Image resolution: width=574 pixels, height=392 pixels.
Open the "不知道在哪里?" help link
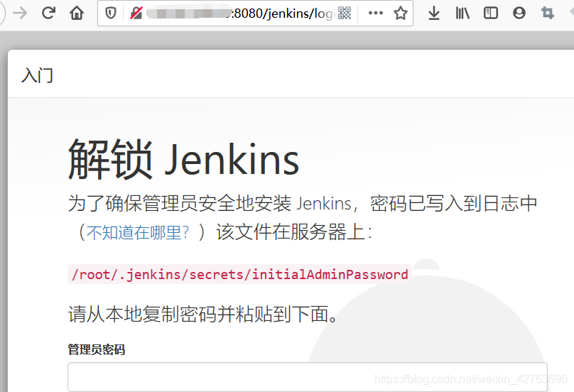(138, 232)
